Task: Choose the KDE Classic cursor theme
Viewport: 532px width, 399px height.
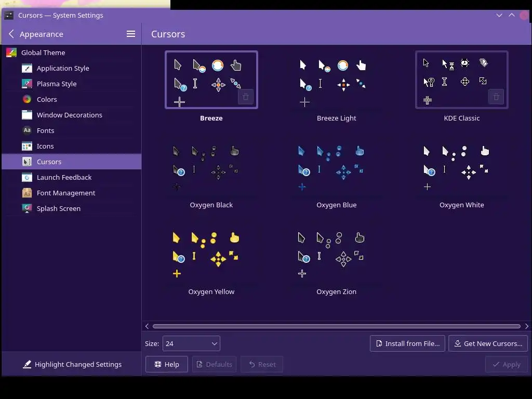Action: pyautogui.click(x=462, y=80)
